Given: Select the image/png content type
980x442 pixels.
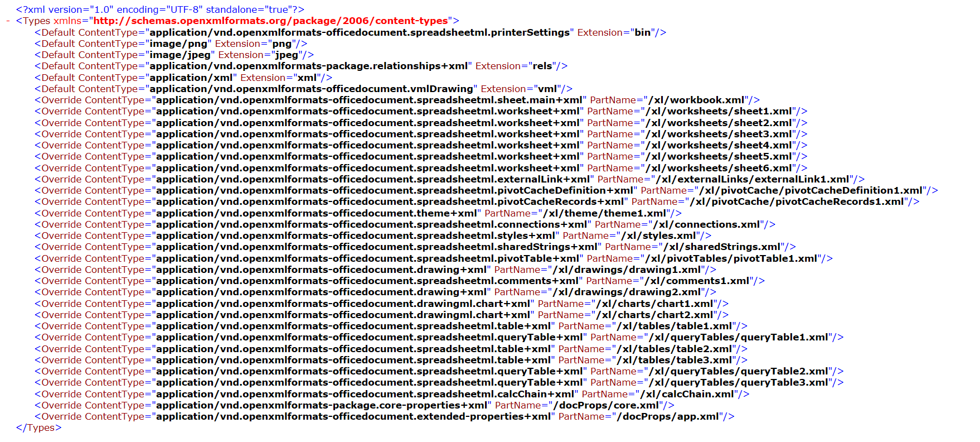Looking at the screenshot, I should pos(178,44).
